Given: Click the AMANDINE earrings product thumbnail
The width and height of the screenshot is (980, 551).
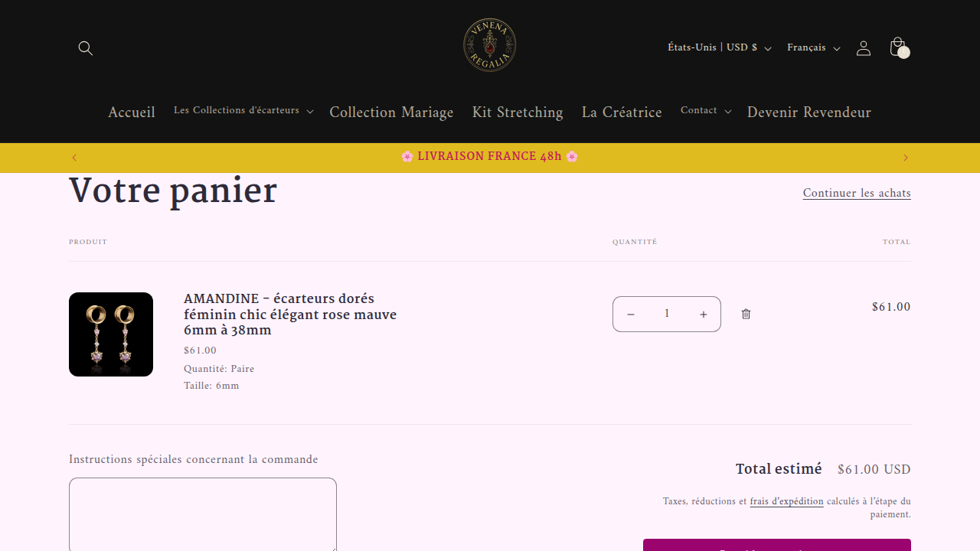Looking at the screenshot, I should [111, 334].
